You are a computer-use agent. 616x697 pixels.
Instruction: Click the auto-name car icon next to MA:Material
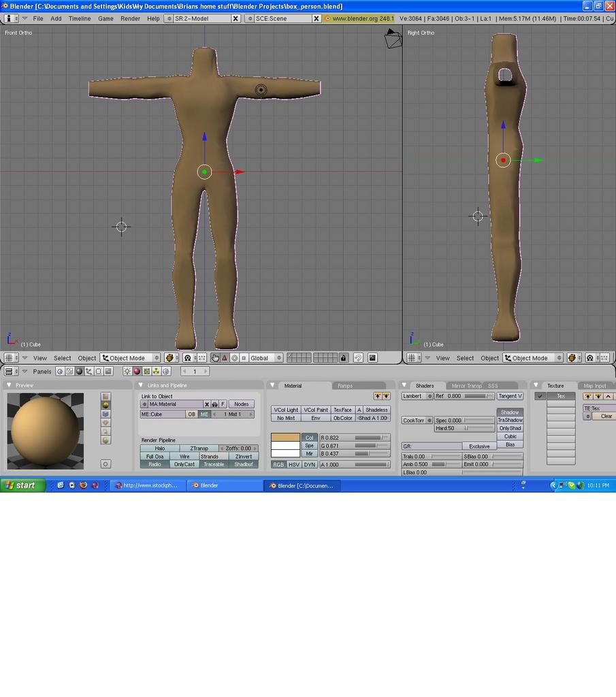coord(214,404)
